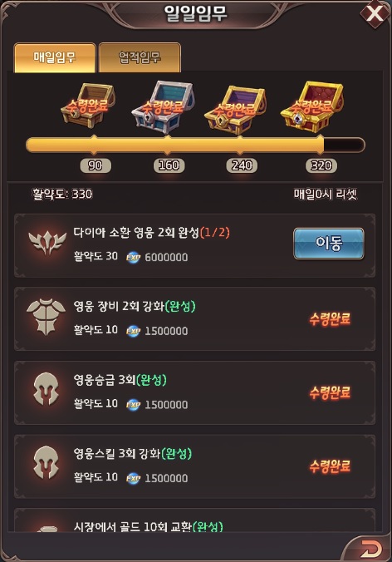
Task: Open the purple chest at 240 activity
Action: [235, 109]
